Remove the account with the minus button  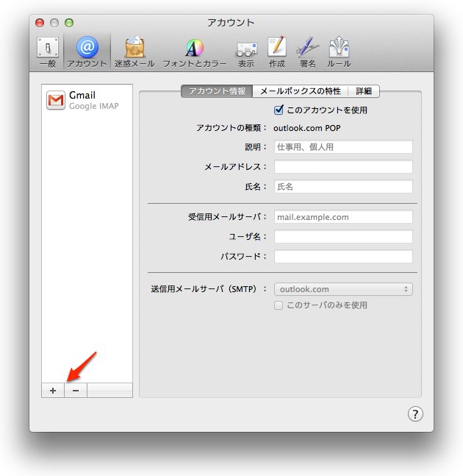[x=76, y=391]
